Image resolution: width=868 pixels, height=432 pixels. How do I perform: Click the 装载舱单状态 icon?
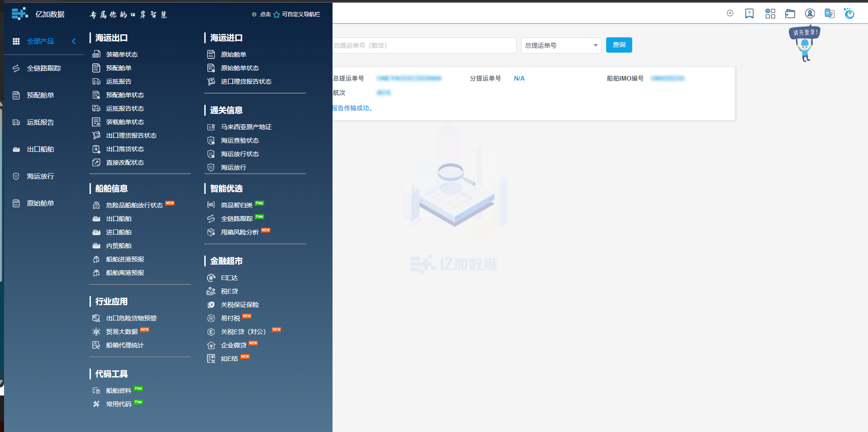[96, 122]
